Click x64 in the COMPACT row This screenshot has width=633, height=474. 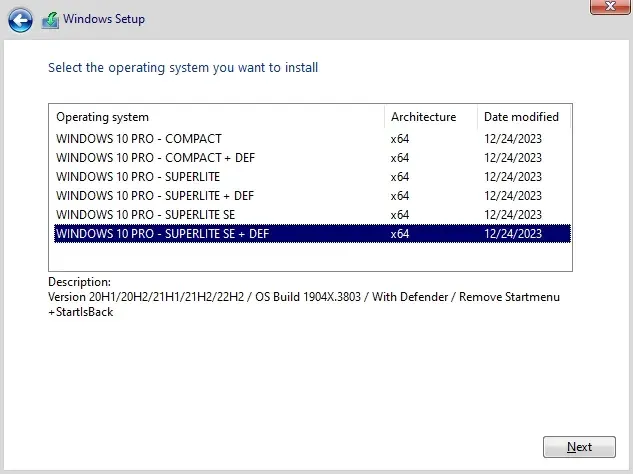coord(400,138)
